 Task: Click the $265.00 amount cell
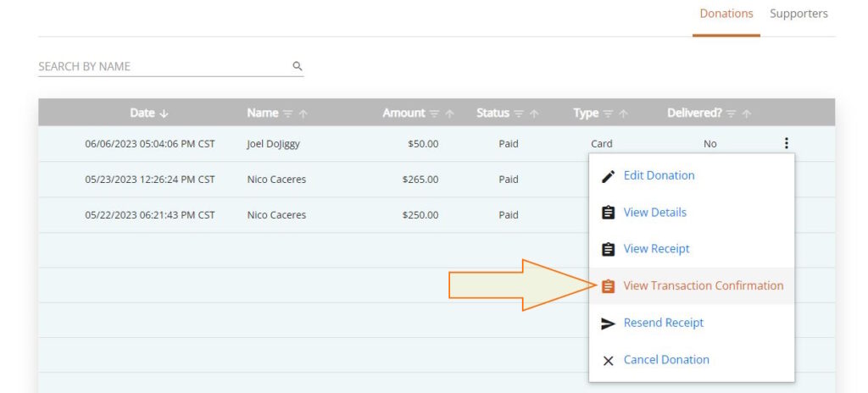click(x=420, y=180)
